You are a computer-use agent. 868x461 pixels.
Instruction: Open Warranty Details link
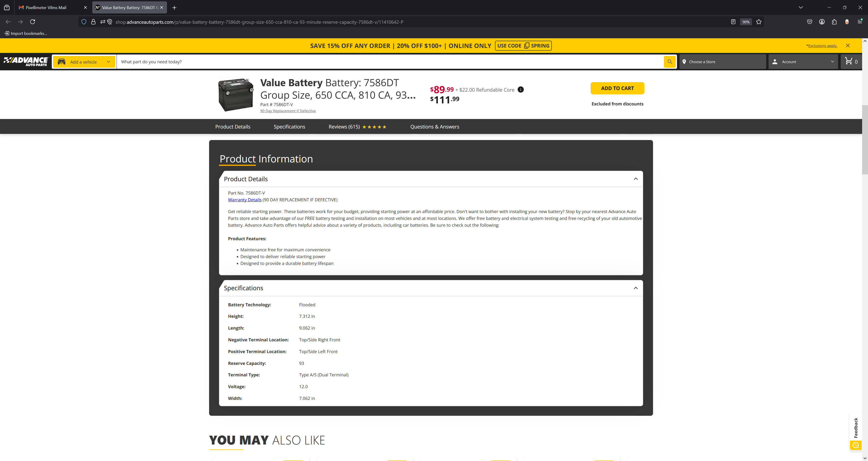click(245, 200)
